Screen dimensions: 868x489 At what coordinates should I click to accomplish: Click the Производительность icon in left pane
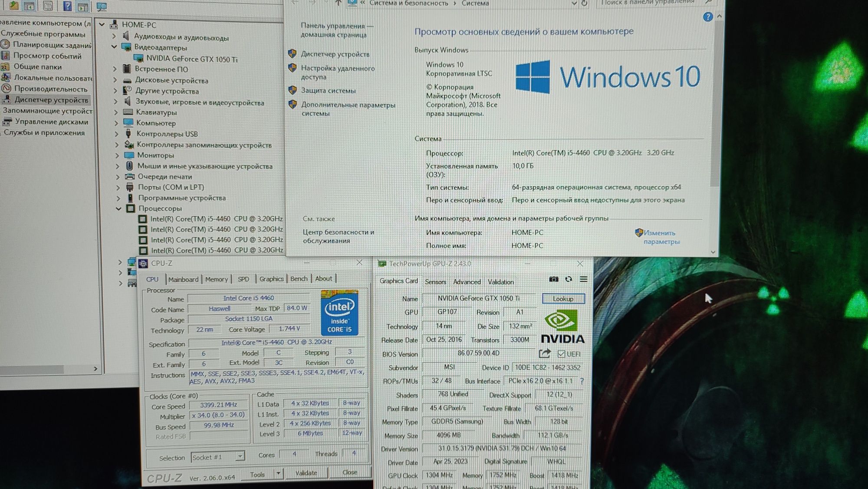pyautogui.click(x=6, y=89)
